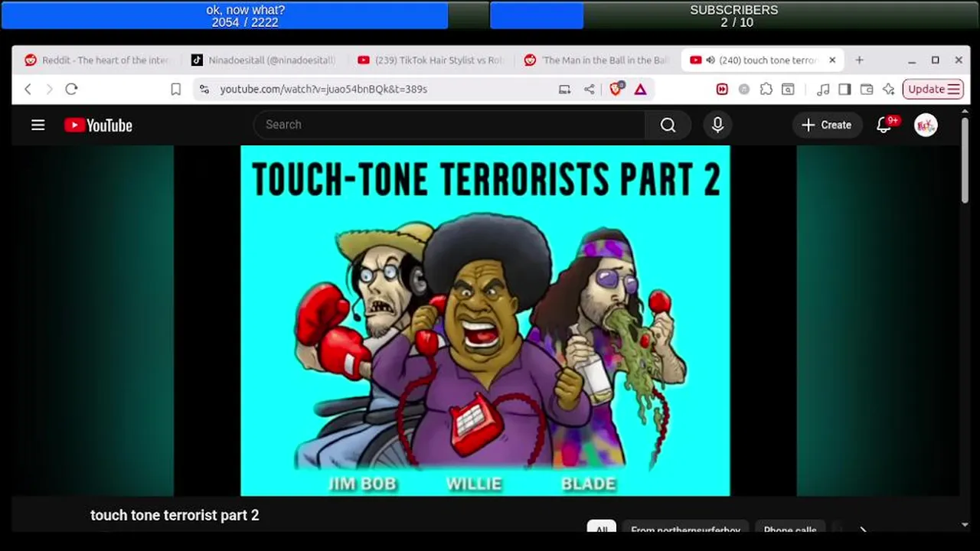Click the gray circular extension icon
The image size is (980, 551).
[x=743, y=90]
